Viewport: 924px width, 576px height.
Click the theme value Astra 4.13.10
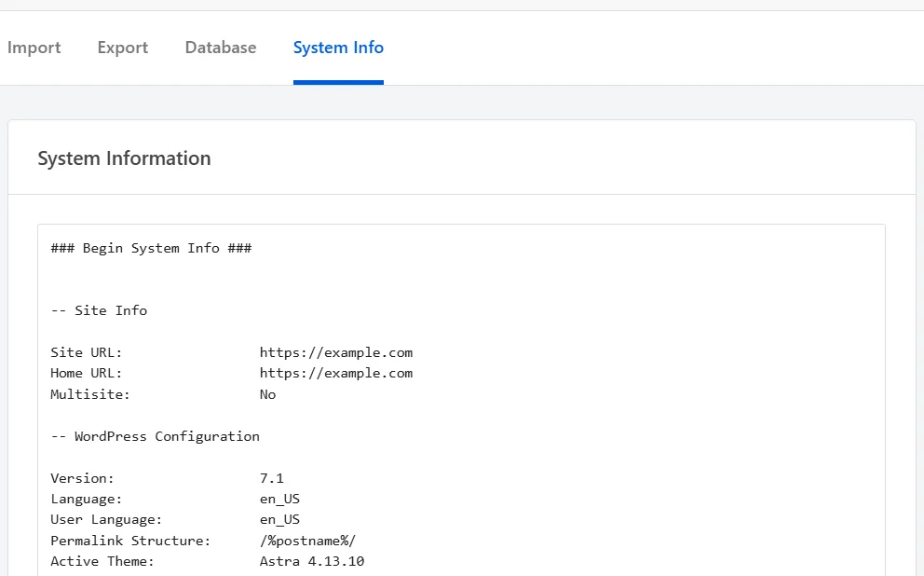pyautogui.click(x=312, y=561)
